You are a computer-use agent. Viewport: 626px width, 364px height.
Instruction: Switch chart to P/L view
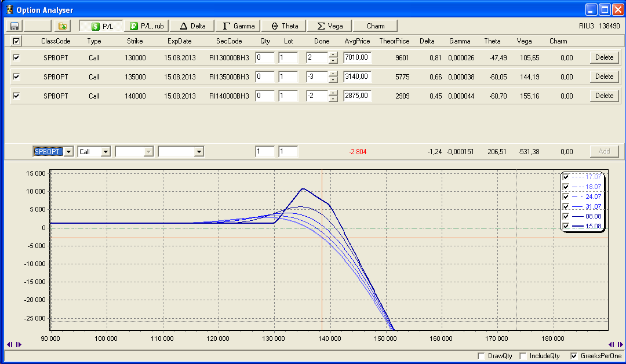[101, 26]
